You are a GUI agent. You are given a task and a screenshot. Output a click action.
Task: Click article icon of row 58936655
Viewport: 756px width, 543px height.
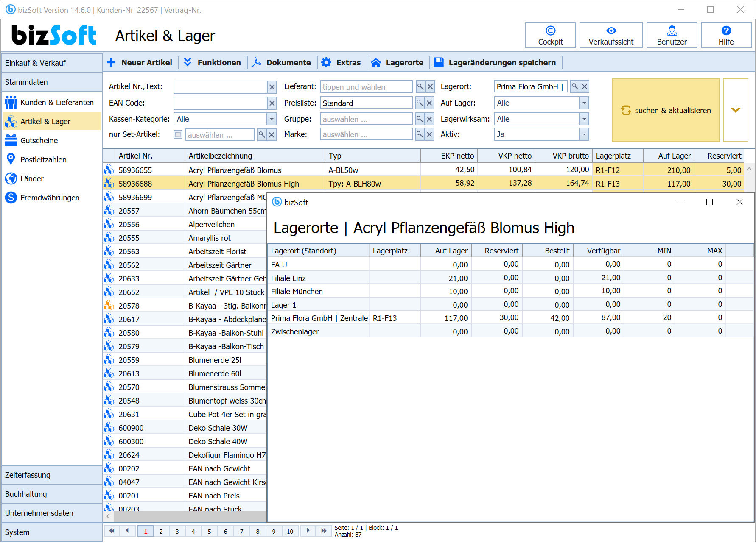pyautogui.click(x=109, y=170)
